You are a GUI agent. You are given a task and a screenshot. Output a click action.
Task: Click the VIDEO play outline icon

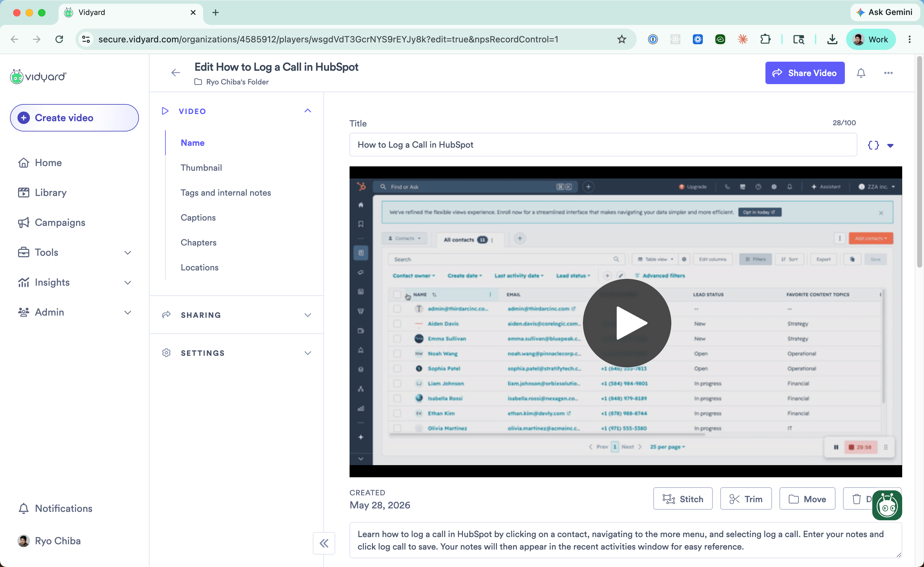[x=165, y=111]
